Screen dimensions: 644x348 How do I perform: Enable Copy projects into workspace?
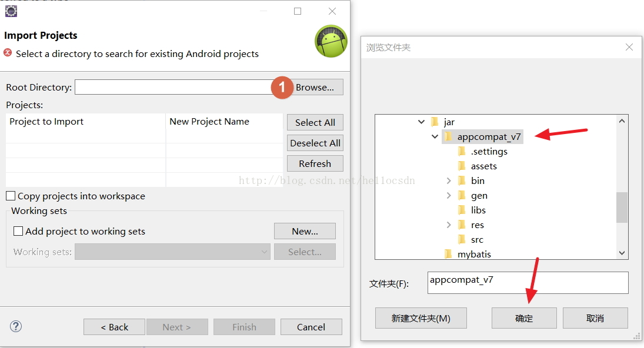tap(11, 196)
